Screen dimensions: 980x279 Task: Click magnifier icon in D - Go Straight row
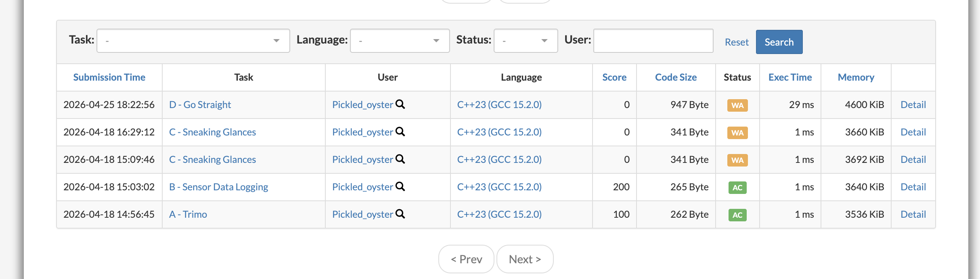pos(400,104)
